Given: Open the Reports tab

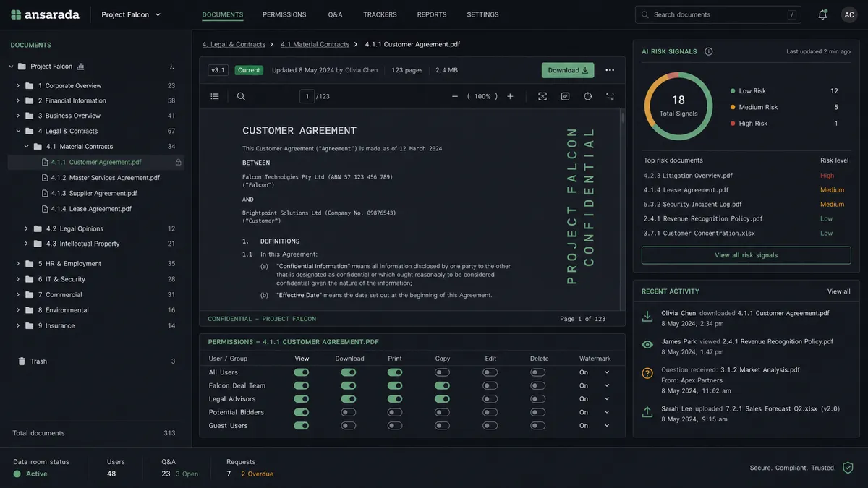Looking at the screenshot, I should click(x=432, y=14).
